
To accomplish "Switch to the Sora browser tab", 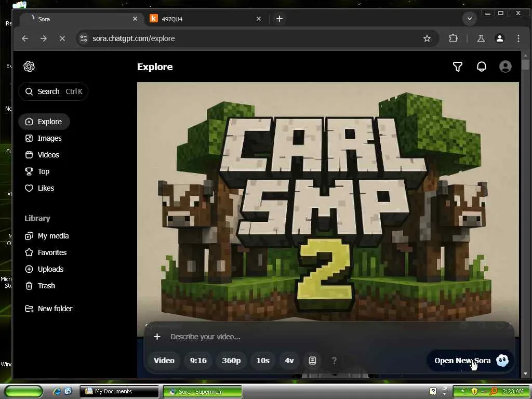I will coord(82,19).
